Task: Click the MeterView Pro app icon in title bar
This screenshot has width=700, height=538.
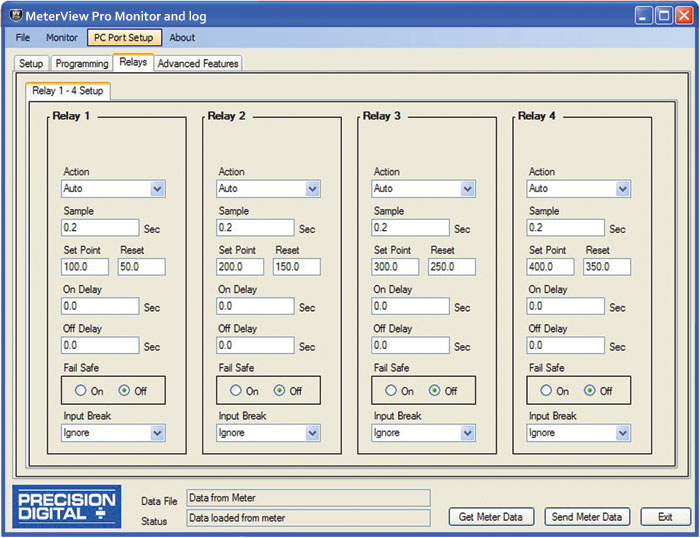Action: (16, 16)
